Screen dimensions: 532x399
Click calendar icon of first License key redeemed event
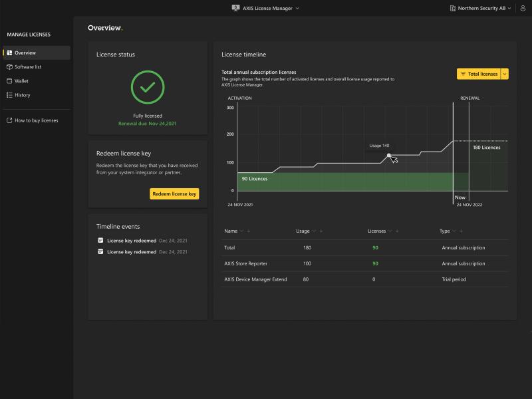click(x=100, y=240)
